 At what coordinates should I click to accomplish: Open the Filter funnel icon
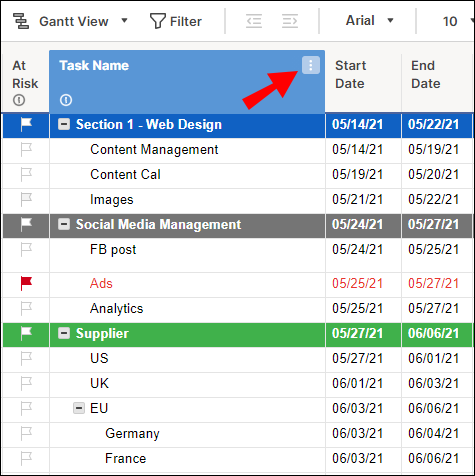point(157,21)
